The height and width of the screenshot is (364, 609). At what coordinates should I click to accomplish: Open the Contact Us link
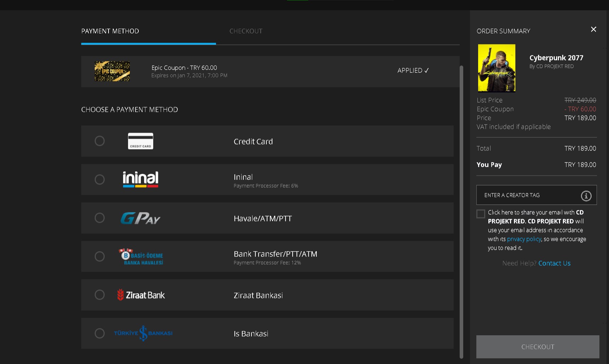[554, 263]
